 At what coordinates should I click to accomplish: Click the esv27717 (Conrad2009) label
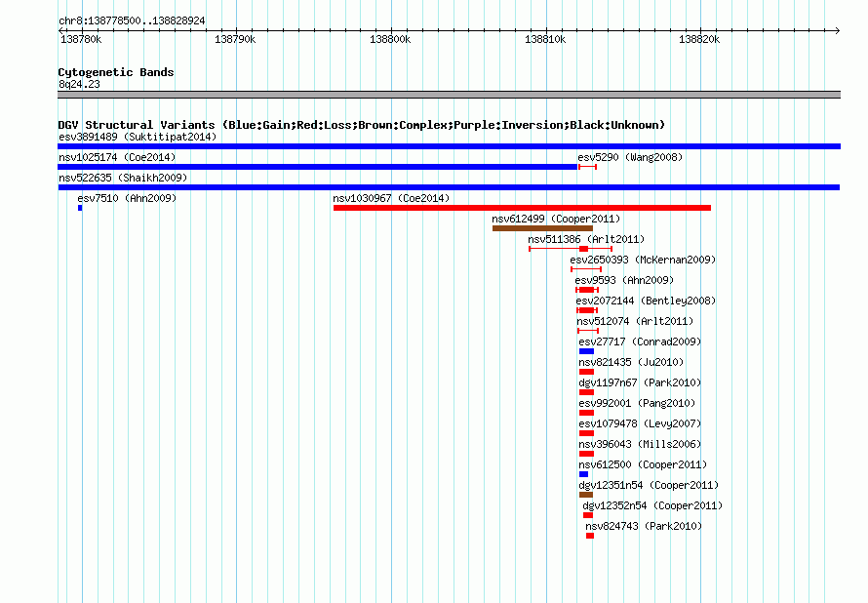point(640,342)
